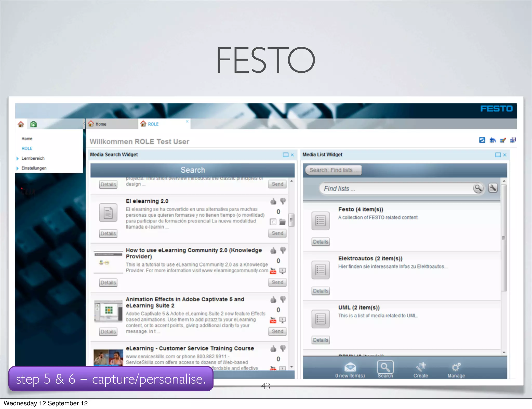Click the home icon in the left toolbar
The width and height of the screenshot is (532, 409).
click(x=21, y=124)
